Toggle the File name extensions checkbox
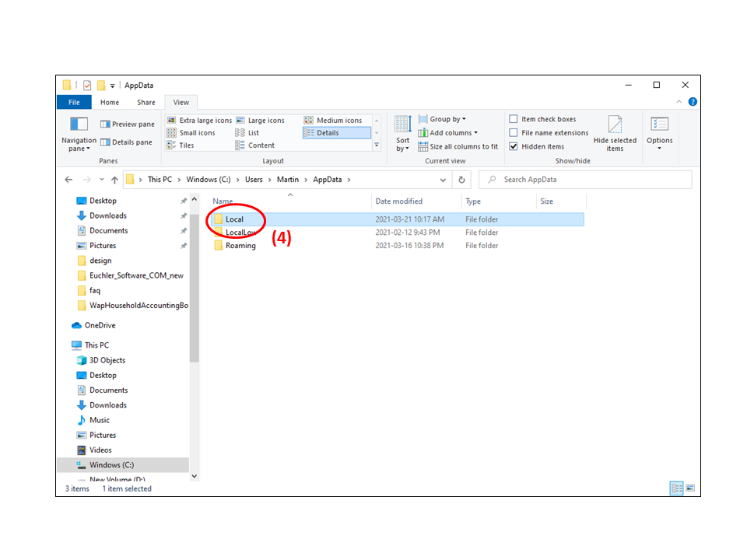The height and width of the screenshot is (560, 747). 514,133
